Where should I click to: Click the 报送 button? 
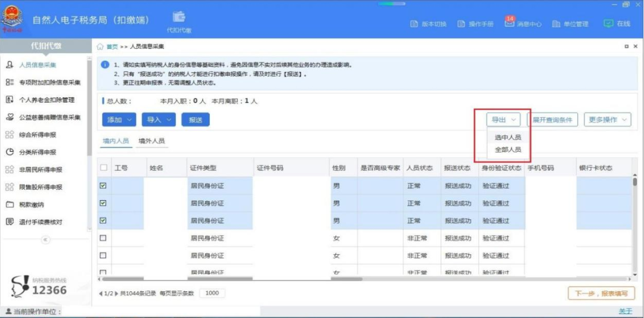[196, 120]
